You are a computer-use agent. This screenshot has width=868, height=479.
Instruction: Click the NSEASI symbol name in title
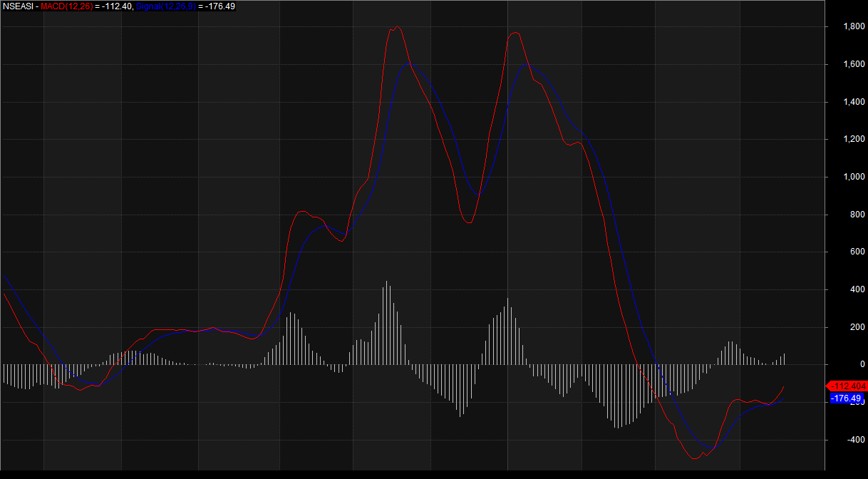pos(17,6)
